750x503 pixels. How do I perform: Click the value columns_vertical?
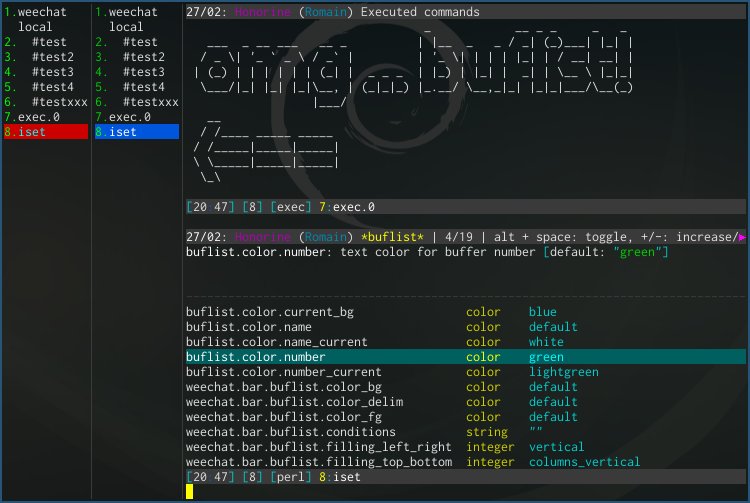click(584, 461)
